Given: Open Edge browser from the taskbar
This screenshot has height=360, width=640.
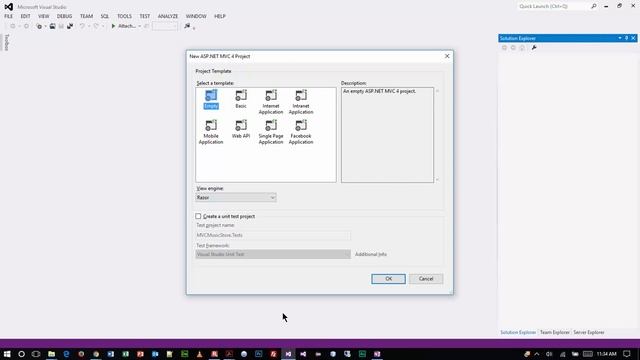Looking at the screenshot, I should (x=66, y=354).
